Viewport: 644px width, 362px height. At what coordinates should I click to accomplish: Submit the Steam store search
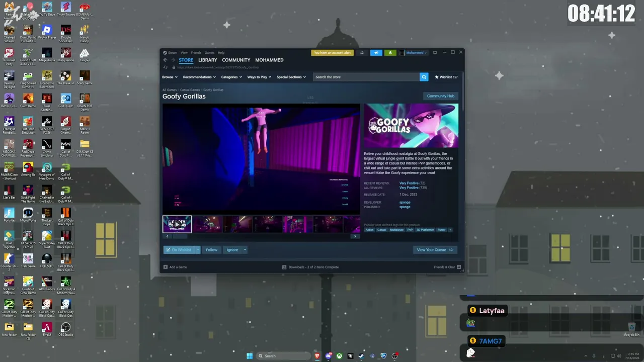click(x=424, y=77)
